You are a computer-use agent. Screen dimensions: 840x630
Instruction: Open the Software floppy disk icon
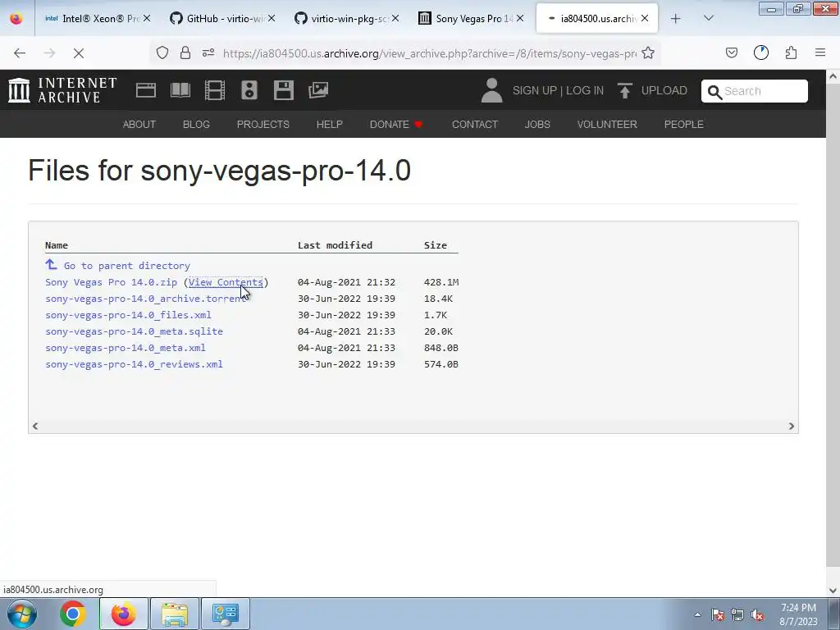[283, 90]
